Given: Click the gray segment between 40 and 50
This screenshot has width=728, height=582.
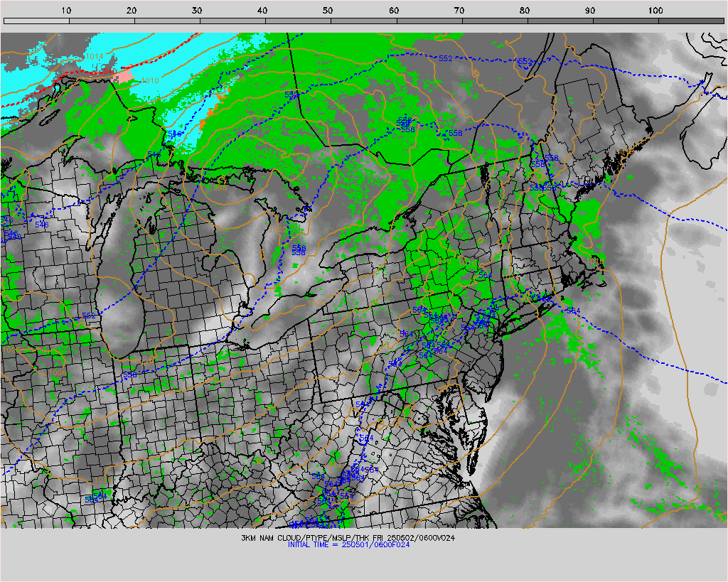Looking at the screenshot, I should click(298, 21).
